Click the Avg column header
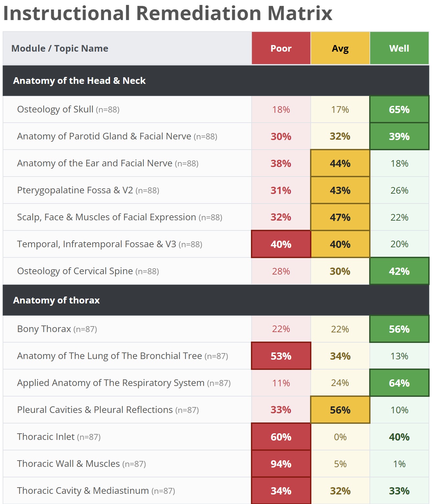 coord(340,48)
